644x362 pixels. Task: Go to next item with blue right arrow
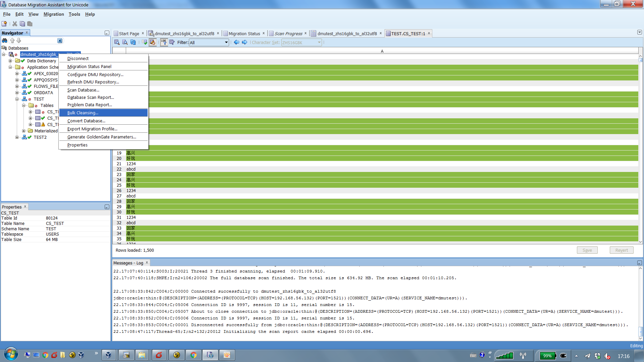(245, 42)
